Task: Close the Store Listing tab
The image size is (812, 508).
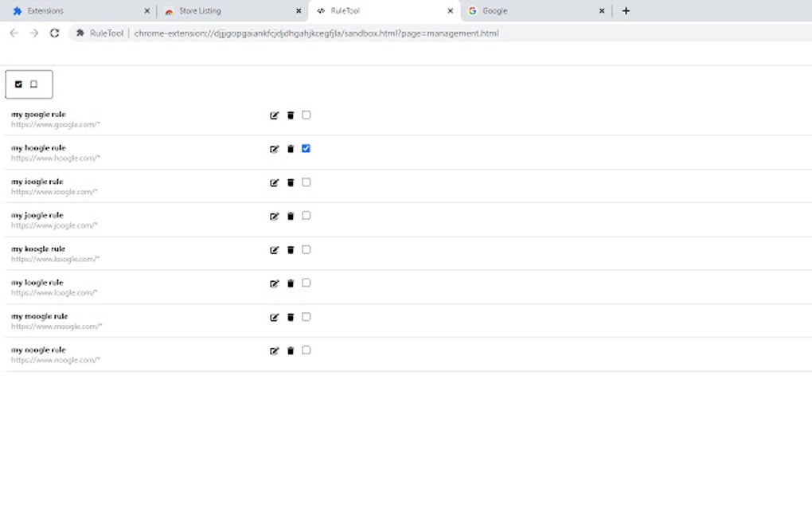Action: click(x=299, y=11)
